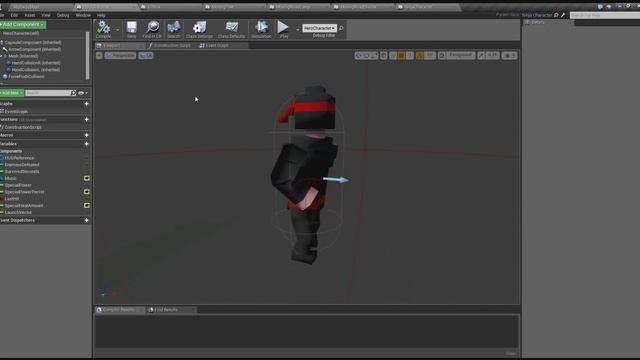This screenshot has width=640, height=360.
Task: Toggle visibility eye for SpecialPowerPeriod variable
Action: click(x=87, y=192)
